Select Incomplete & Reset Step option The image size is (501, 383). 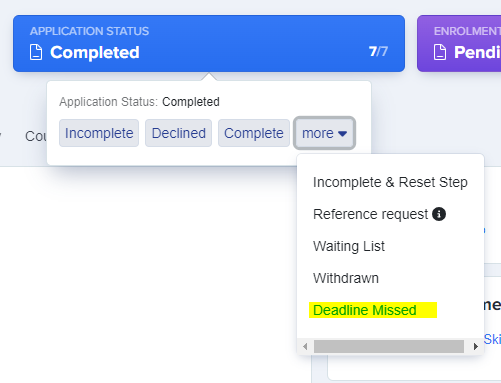coord(390,182)
